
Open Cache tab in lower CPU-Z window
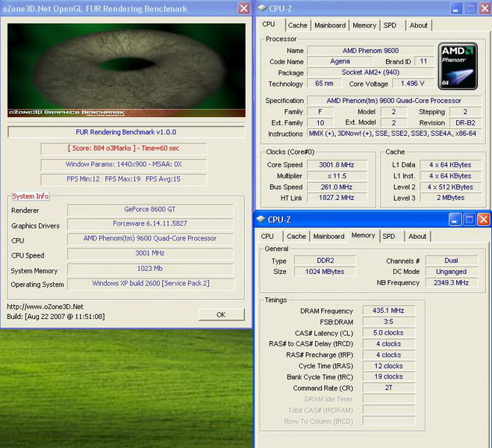pos(296,236)
